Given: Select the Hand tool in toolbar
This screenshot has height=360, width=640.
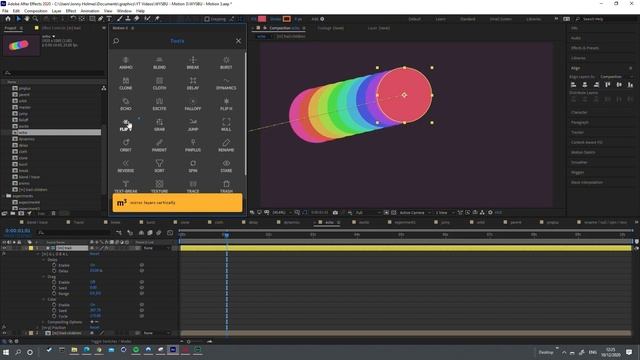Looking at the screenshot, I should [27, 19].
